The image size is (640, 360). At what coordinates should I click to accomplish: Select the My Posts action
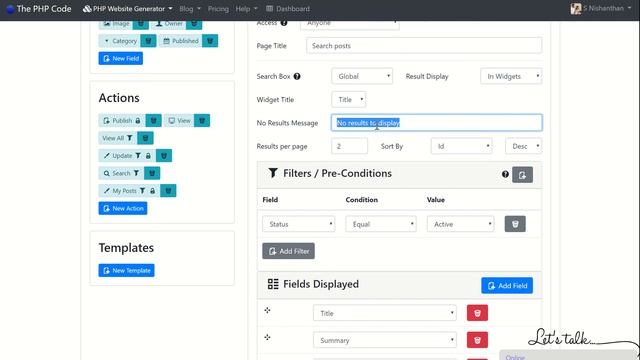pos(129,191)
